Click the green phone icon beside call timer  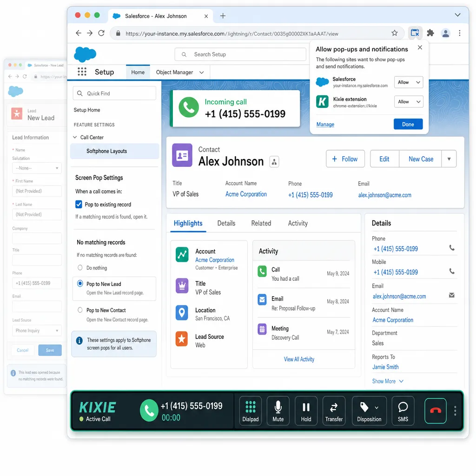click(x=149, y=410)
